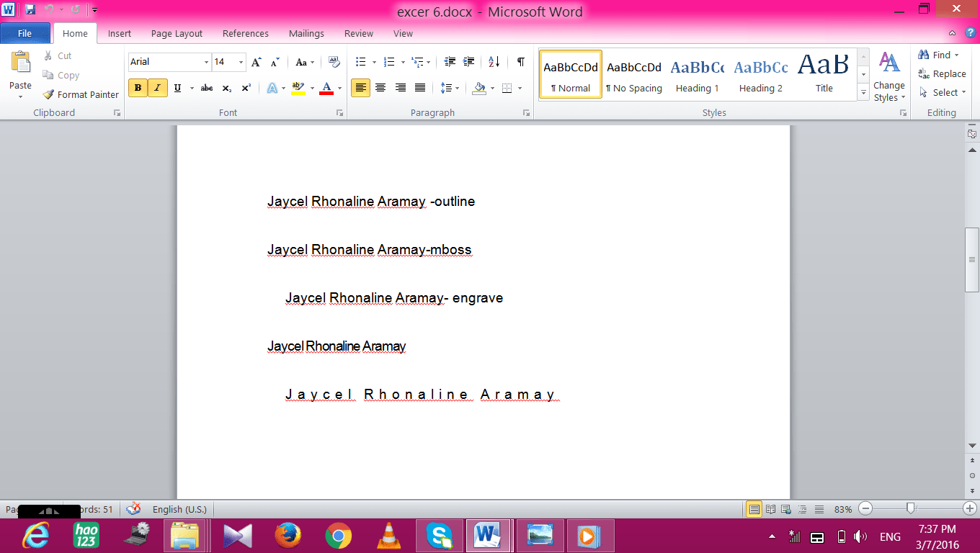
Task: Apply superscript formatting
Action: coord(246,88)
